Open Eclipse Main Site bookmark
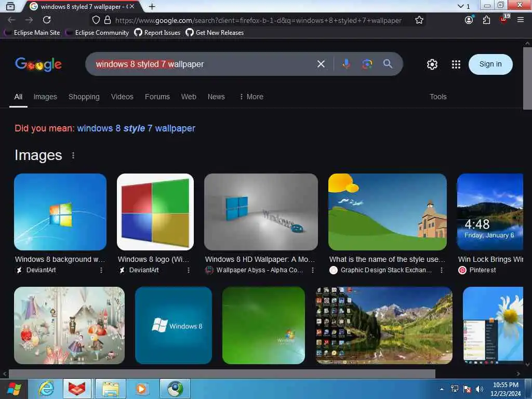 click(32, 33)
